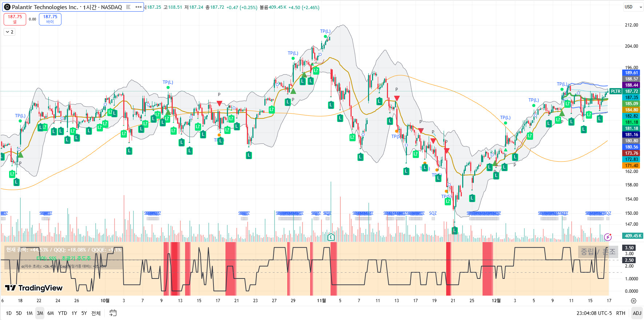Select the 5D time range
Image resolution: width=644 pixels, height=320 pixels.
[x=19, y=313]
